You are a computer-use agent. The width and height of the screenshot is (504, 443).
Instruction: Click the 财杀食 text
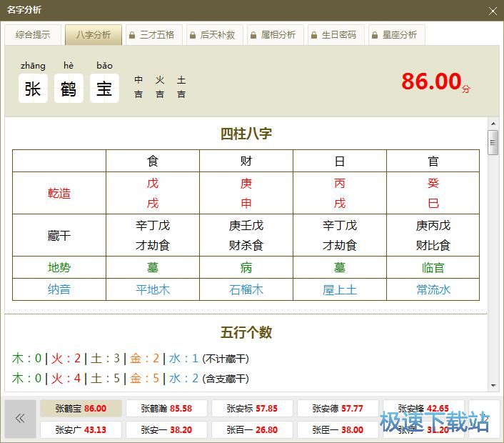click(x=246, y=245)
